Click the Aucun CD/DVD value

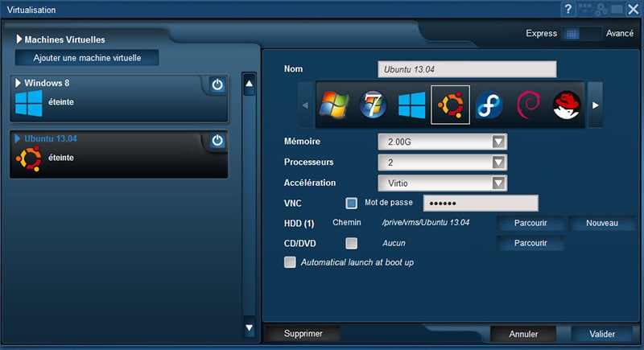[x=394, y=243]
